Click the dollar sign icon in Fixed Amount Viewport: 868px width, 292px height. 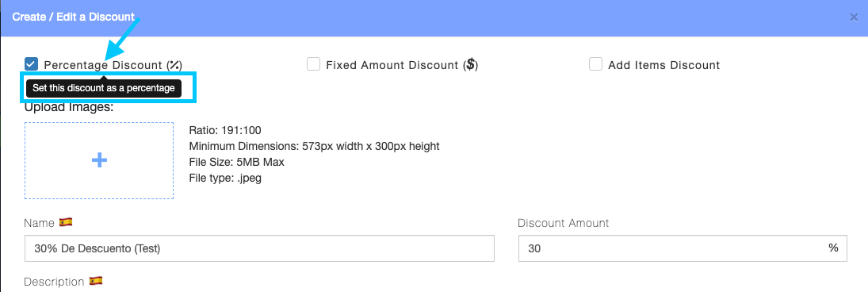(471, 65)
